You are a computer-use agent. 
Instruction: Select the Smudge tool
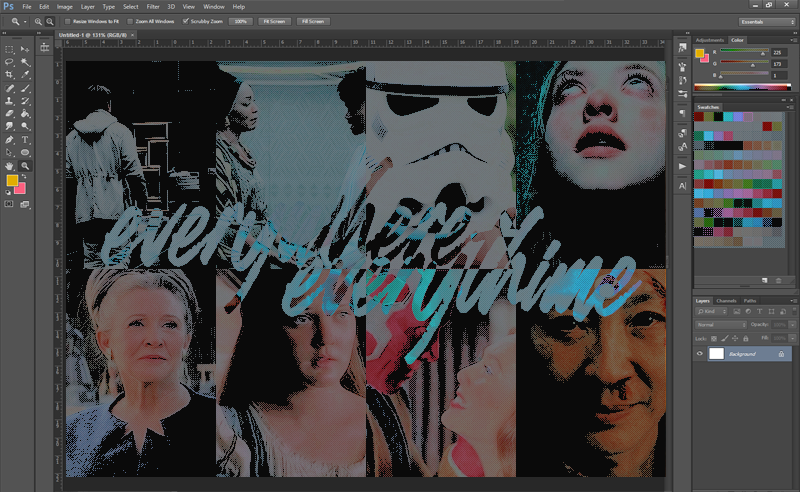9,126
